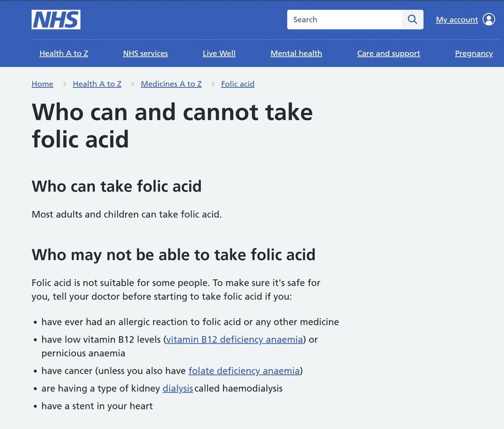
Task: Focus the Search input field
Action: (x=345, y=20)
